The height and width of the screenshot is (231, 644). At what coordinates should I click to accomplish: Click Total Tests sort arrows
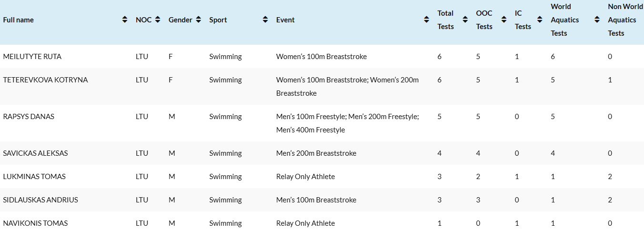pos(465,20)
